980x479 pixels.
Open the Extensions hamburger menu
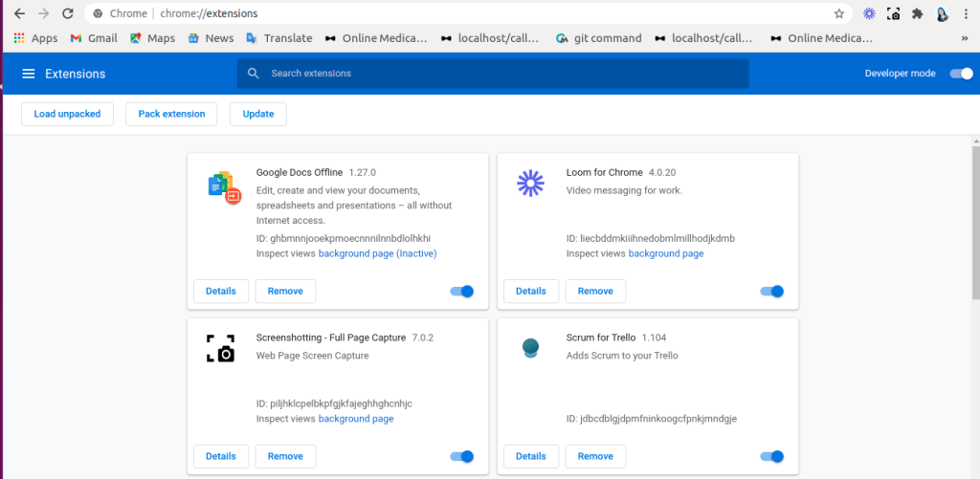pyautogui.click(x=29, y=74)
